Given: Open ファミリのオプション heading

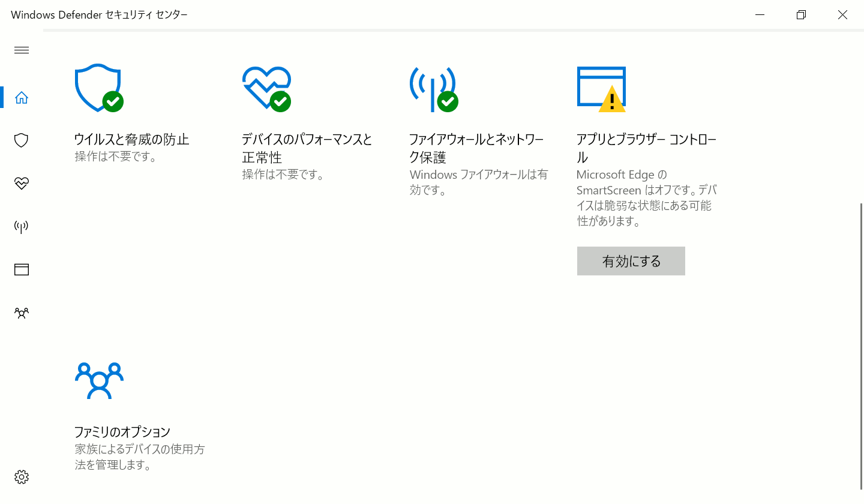Looking at the screenshot, I should point(122,432).
